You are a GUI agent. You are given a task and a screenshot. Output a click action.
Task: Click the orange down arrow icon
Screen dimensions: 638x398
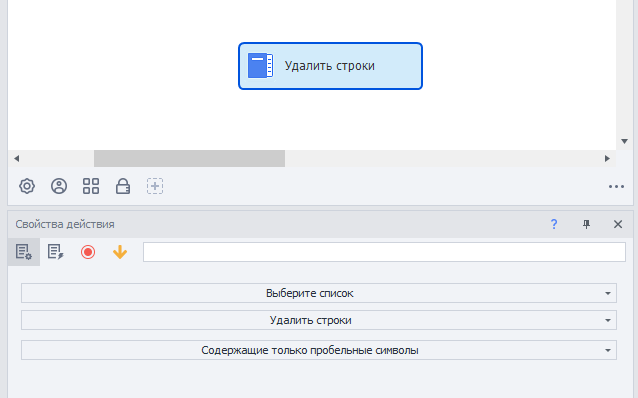point(120,252)
